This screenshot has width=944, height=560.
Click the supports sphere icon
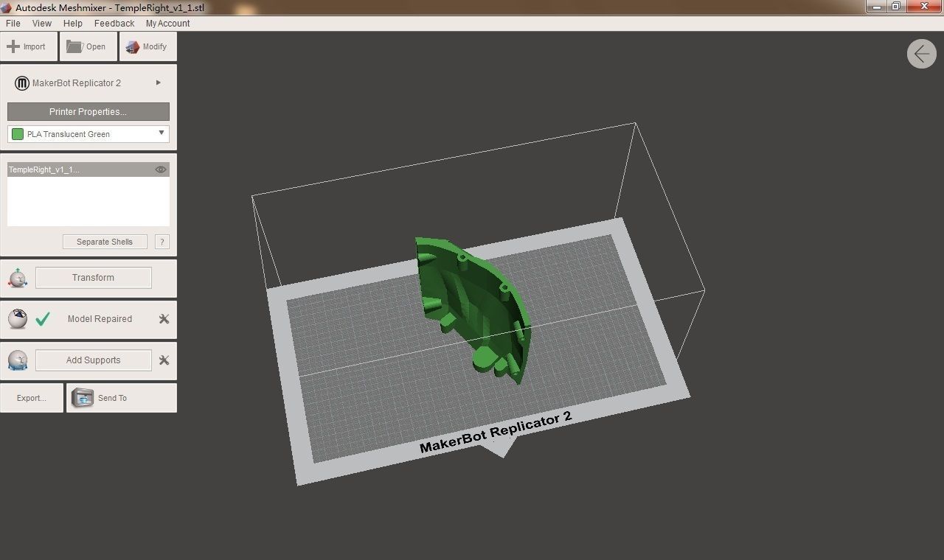pyautogui.click(x=18, y=360)
